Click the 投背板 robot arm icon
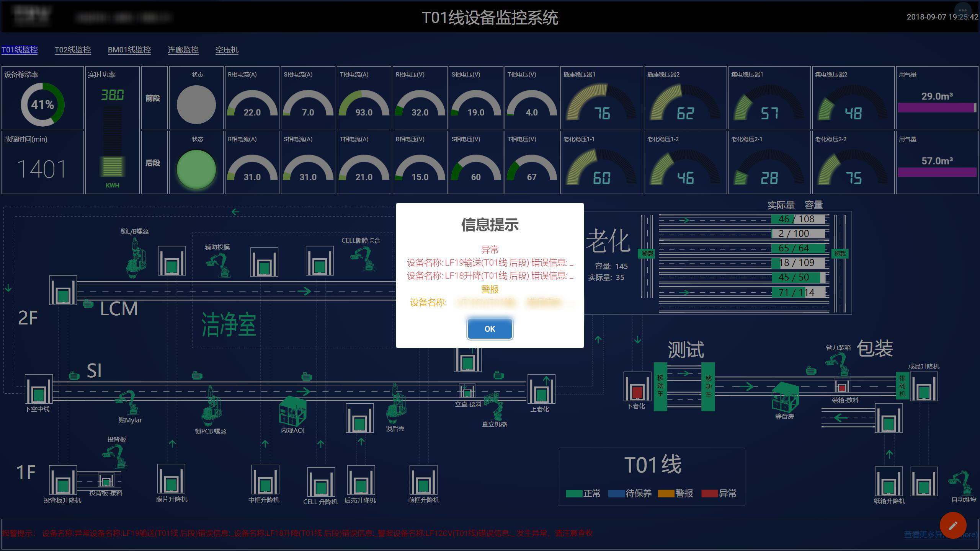The height and width of the screenshot is (551, 980). (x=115, y=456)
